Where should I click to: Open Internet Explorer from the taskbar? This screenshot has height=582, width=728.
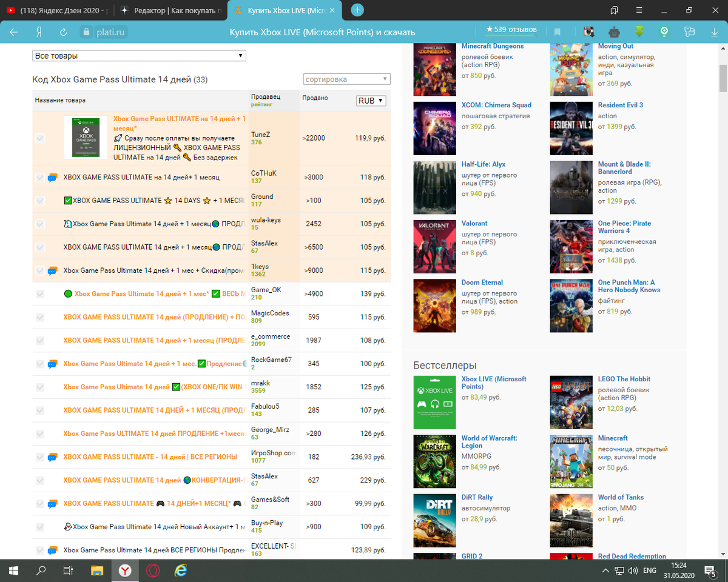tap(180, 570)
